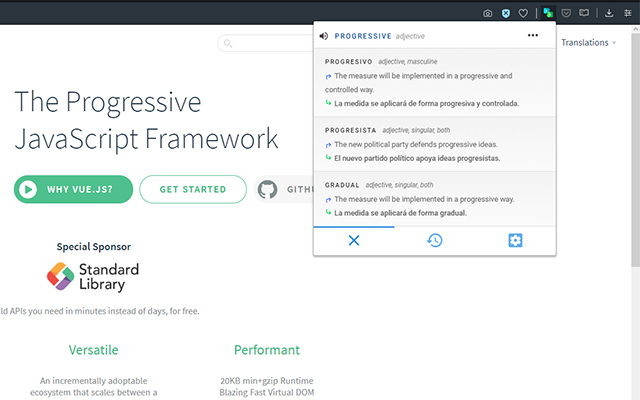The height and width of the screenshot is (400, 640).
Task: Select the PROGRESISTA translation entry
Action: pos(435,144)
